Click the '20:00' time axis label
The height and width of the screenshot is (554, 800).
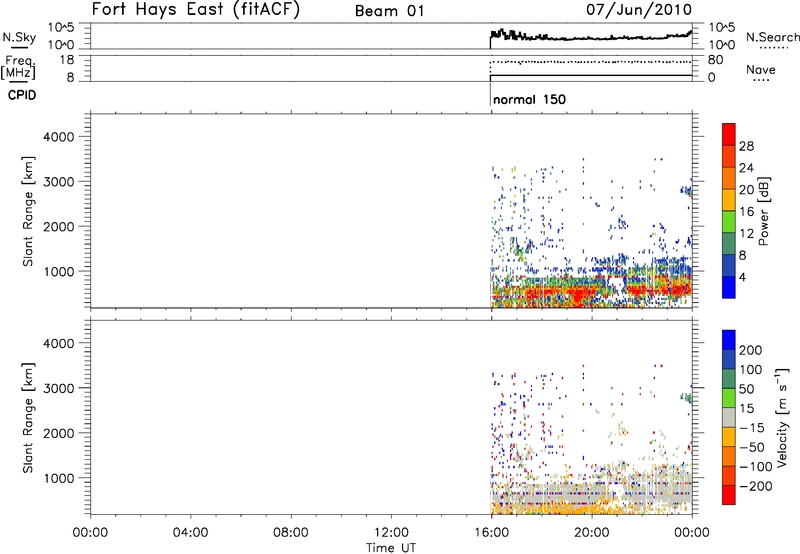(592, 533)
